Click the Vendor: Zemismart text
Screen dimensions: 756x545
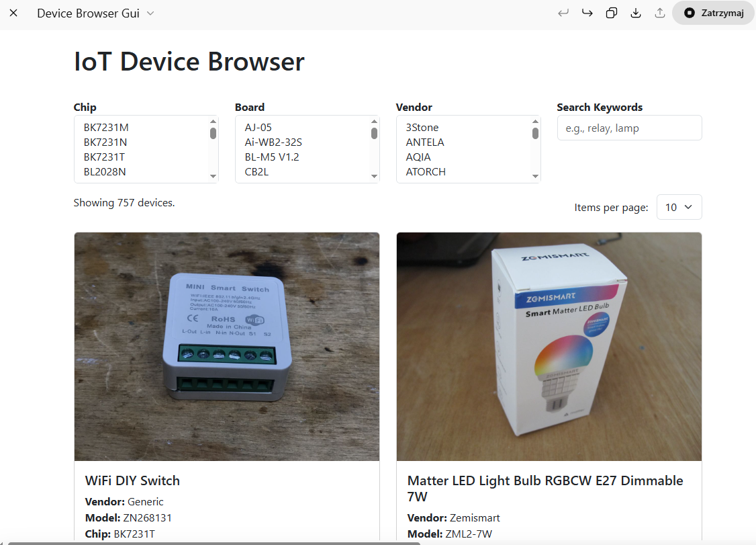point(453,518)
